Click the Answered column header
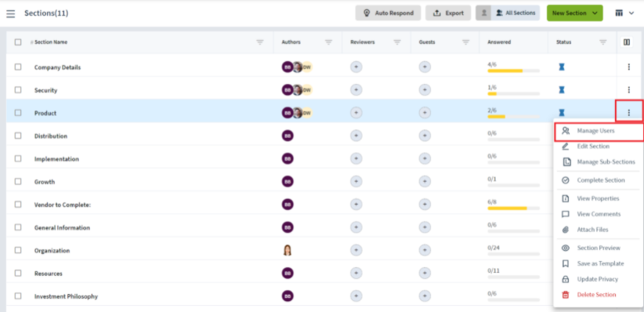Image resolution: width=644 pixels, height=312 pixels. coord(499,42)
